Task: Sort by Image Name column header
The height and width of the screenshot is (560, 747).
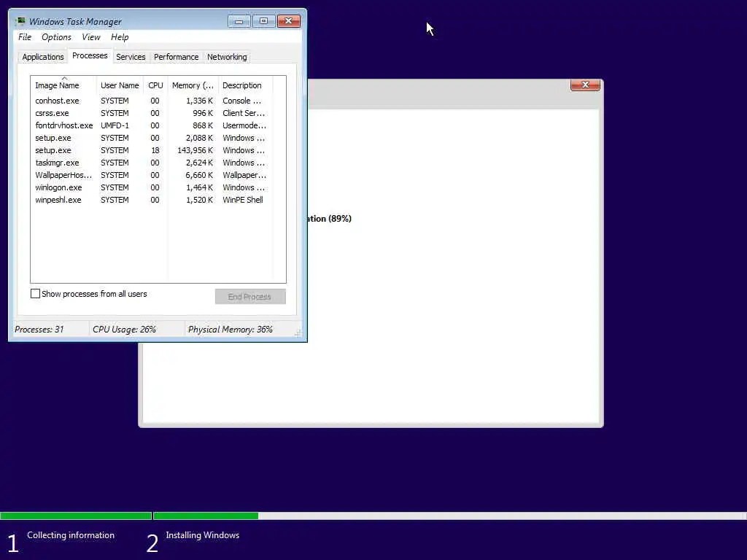Action: (63, 85)
